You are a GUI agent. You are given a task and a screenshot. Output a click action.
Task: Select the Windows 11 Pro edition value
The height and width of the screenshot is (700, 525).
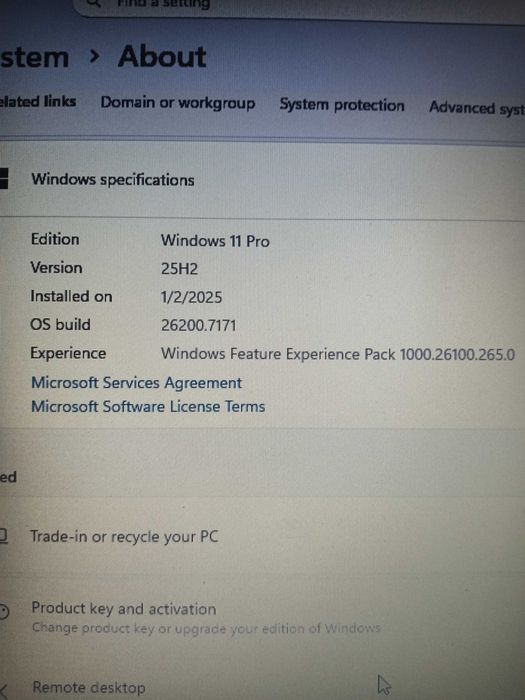click(x=215, y=241)
